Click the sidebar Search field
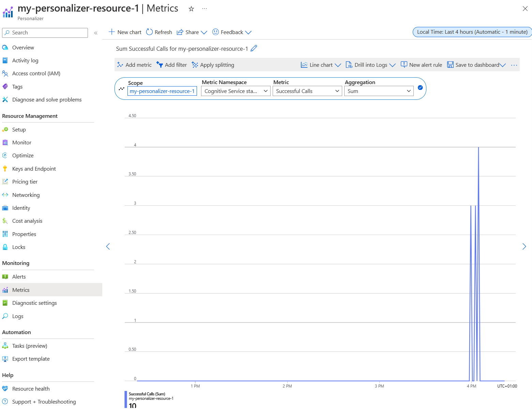 pyautogui.click(x=45, y=33)
